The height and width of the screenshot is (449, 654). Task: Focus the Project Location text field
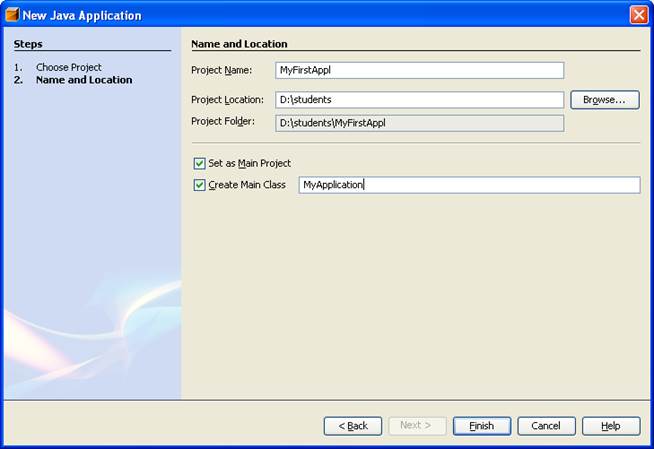420,100
